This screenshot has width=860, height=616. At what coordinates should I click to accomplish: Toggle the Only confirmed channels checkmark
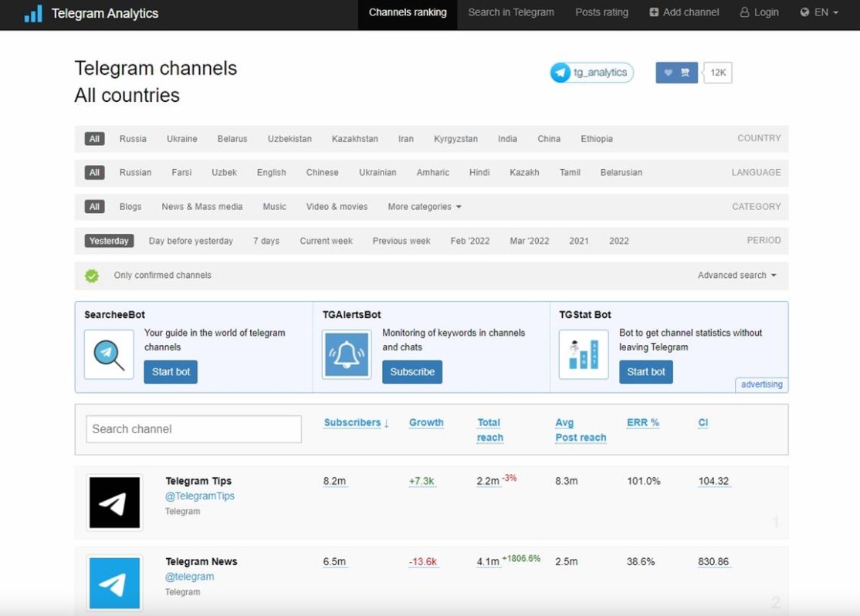[x=92, y=276]
